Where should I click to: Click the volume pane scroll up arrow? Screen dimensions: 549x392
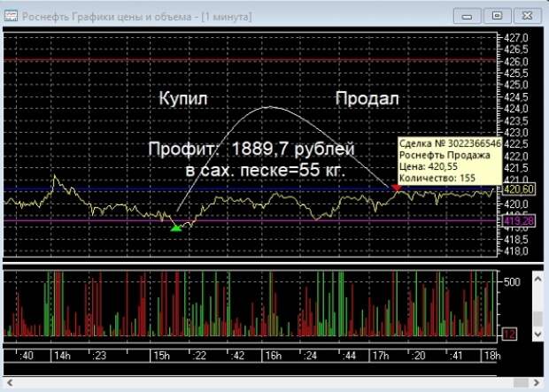coord(537,279)
